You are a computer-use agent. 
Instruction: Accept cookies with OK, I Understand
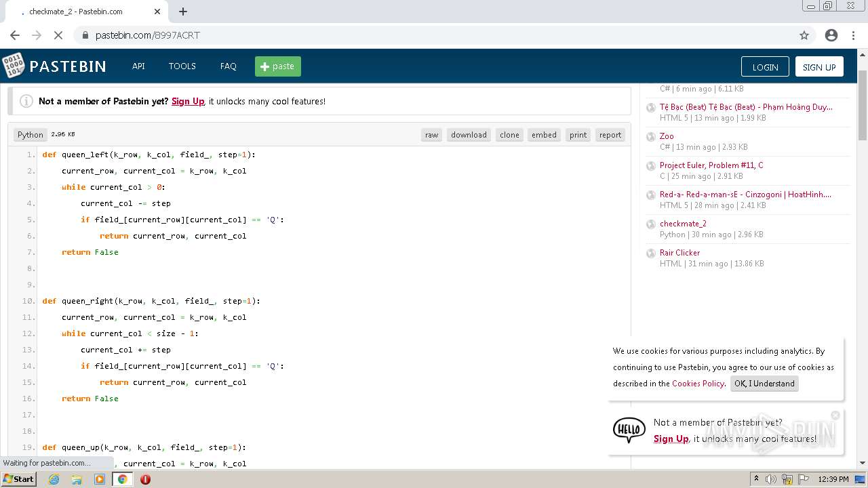(764, 384)
